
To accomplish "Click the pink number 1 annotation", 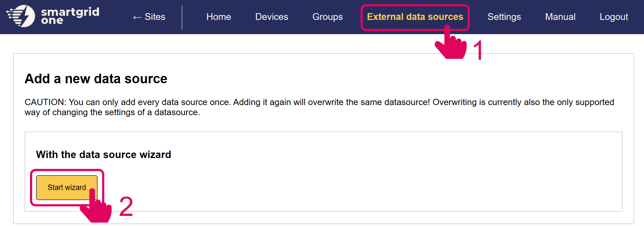I will point(478,50).
